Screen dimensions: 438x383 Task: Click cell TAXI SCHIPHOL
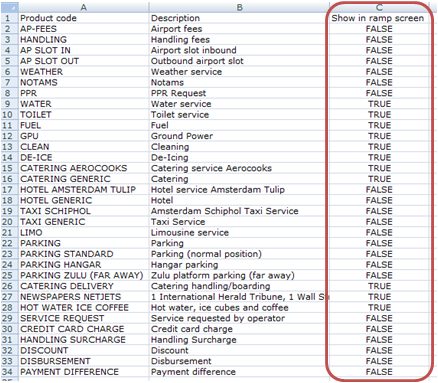(x=84, y=211)
